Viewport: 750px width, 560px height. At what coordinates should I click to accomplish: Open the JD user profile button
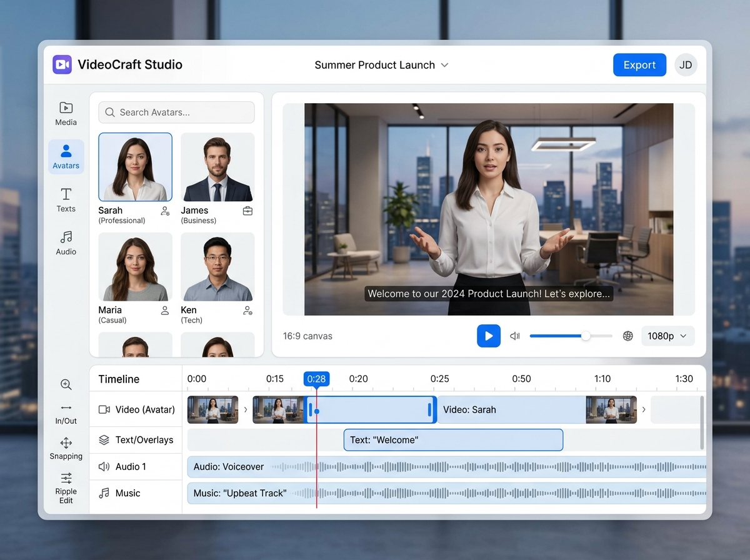pos(686,65)
